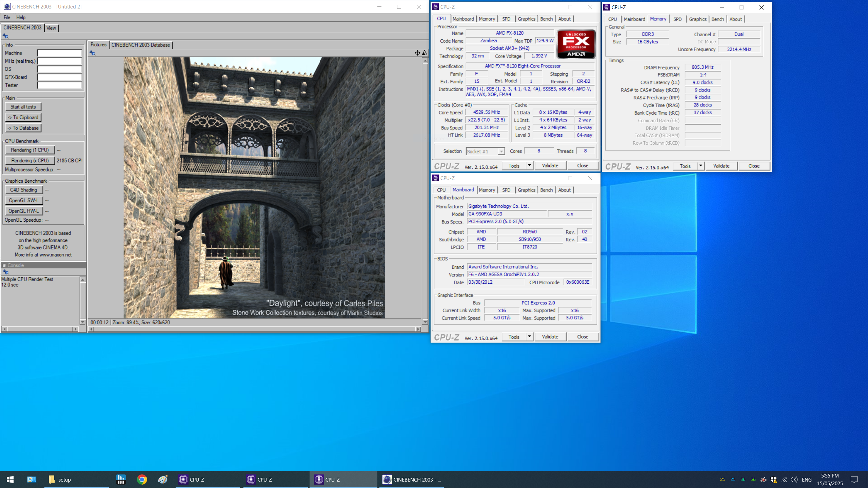This screenshot has height=488, width=868.
Task: Open the paint palette app in taskbar
Action: 163,480
